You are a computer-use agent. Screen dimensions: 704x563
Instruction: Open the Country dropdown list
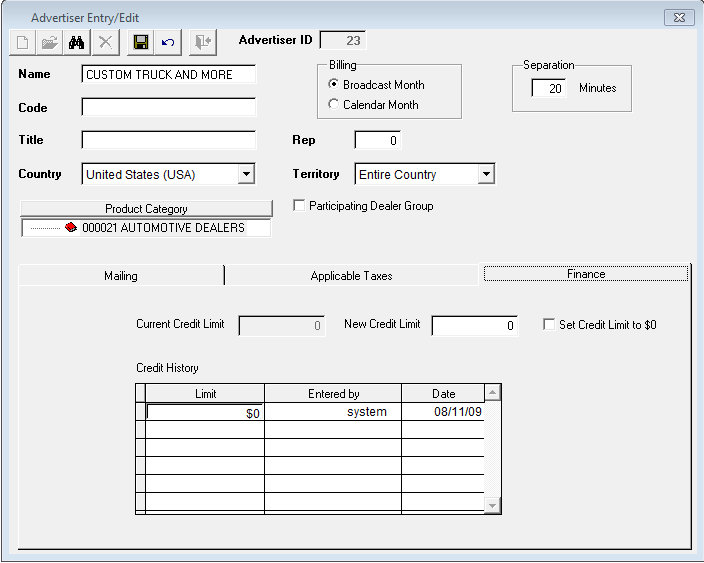pyautogui.click(x=246, y=175)
